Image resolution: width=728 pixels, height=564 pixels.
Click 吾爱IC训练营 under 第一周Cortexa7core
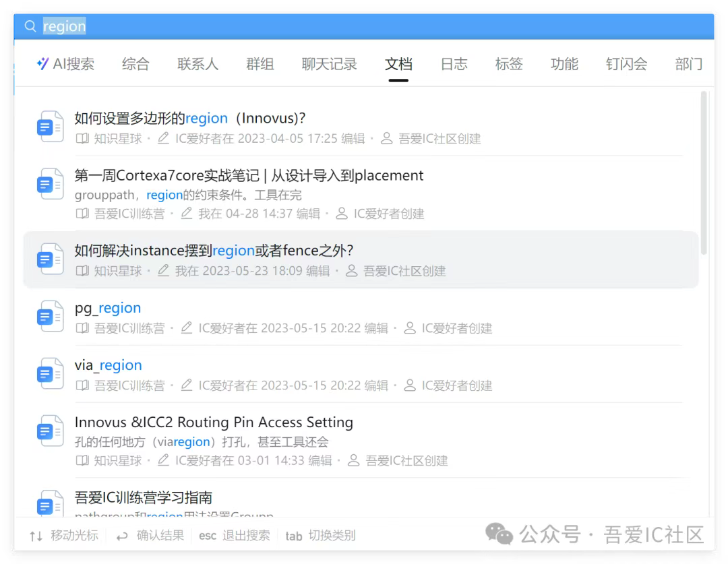pyautogui.click(x=129, y=214)
